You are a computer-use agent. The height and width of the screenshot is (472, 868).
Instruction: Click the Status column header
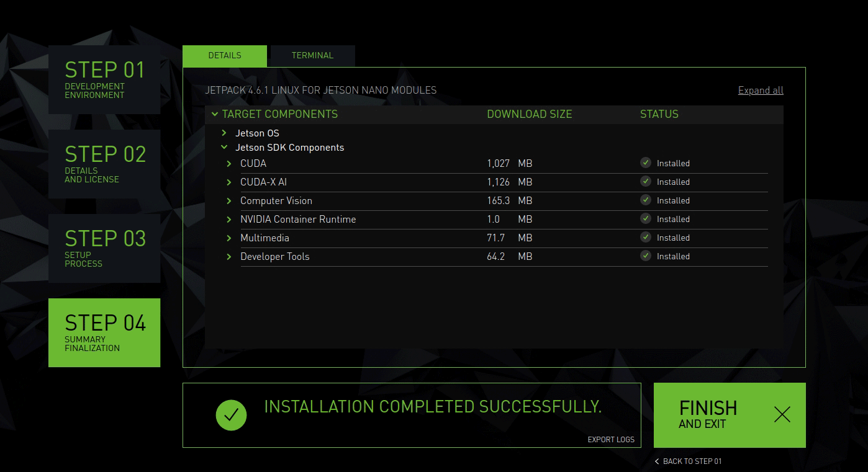pyautogui.click(x=659, y=114)
